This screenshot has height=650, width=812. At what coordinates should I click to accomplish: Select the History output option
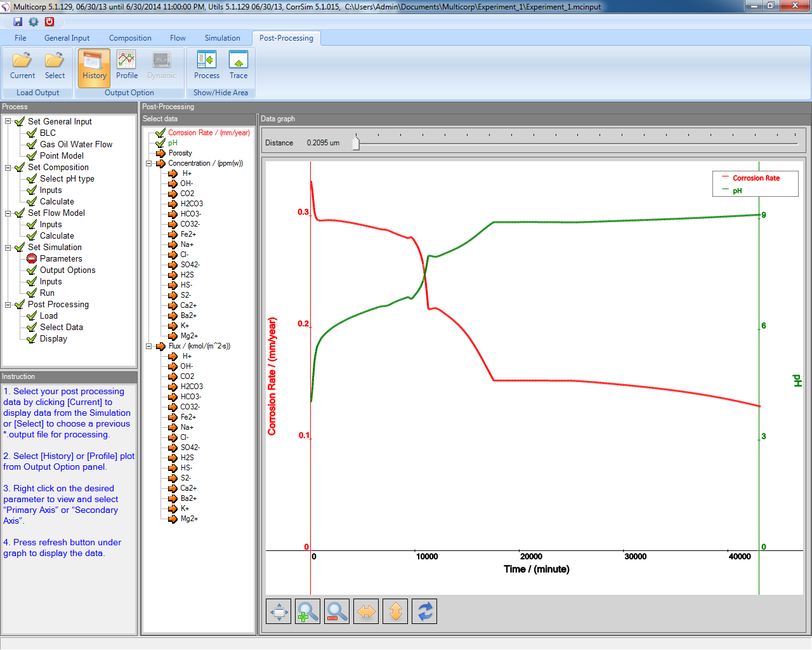(x=94, y=65)
